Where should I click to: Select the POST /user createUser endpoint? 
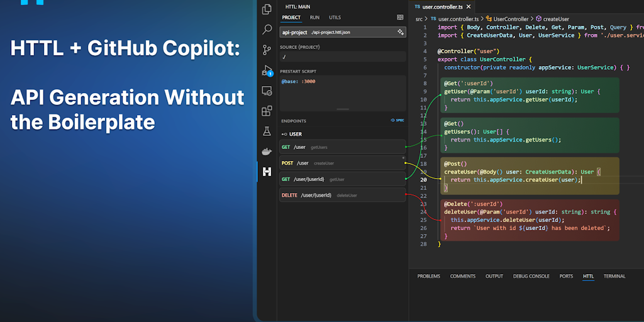pos(343,163)
